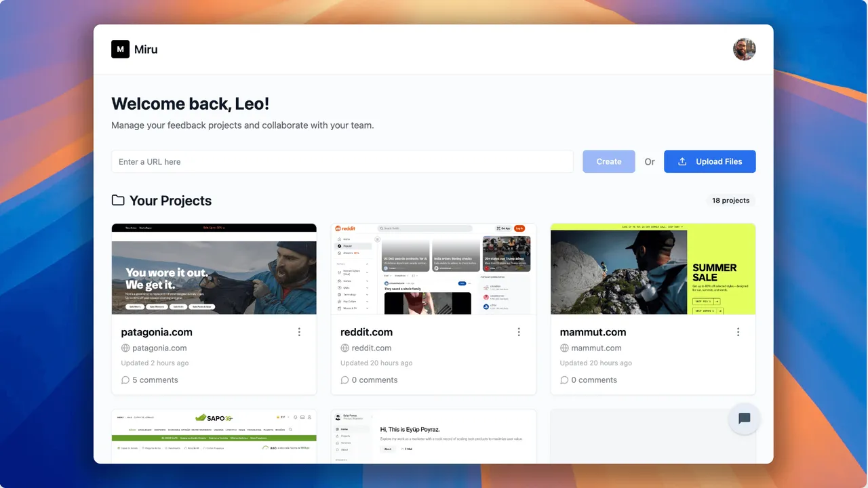Click the comment icon on reddit.com card
Screen dimensions: 868x488
pyautogui.click(x=344, y=380)
